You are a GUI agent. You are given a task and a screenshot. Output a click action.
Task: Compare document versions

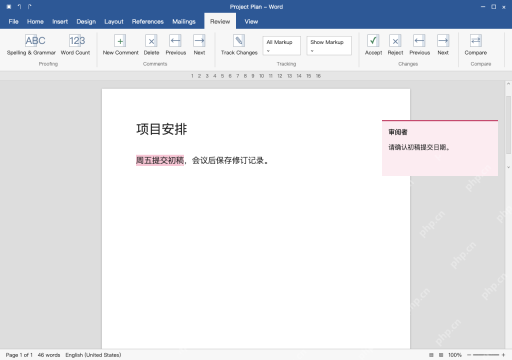click(x=476, y=45)
